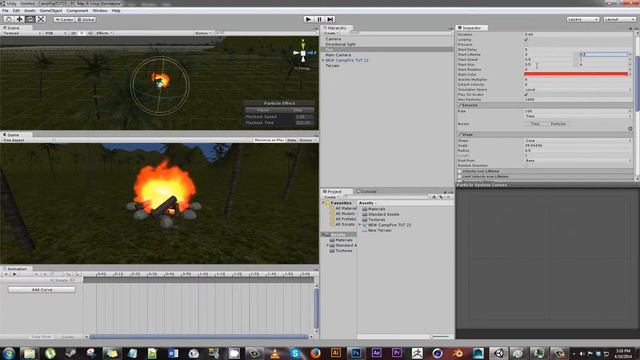This screenshot has width=640, height=360.
Task: Click the Unity taskbar icon
Action: click(x=498, y=353)
